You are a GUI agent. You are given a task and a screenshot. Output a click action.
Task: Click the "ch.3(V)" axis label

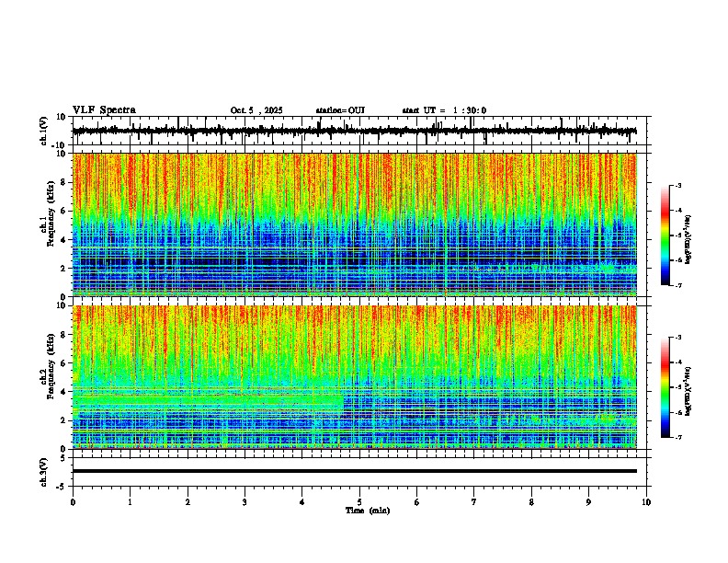click(44, 473)
